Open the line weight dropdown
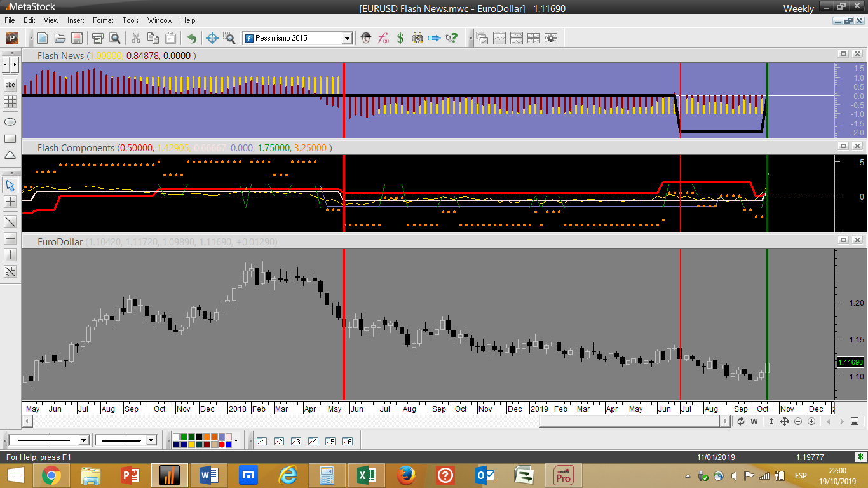868x488 pixels. [x=151, y=440]
